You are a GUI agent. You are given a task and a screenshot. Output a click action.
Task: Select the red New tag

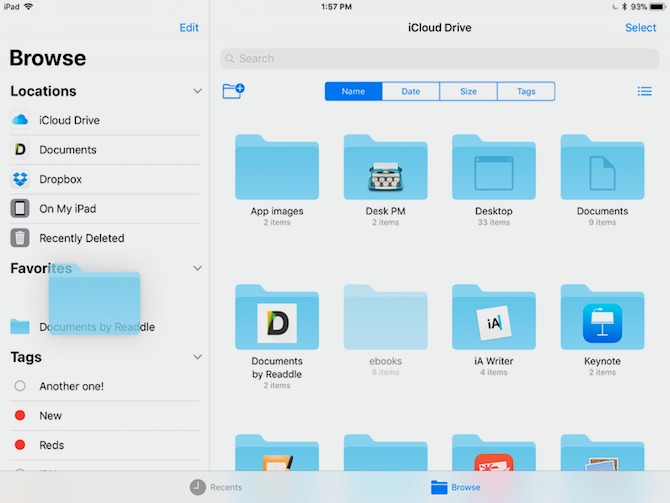(50, 415)
